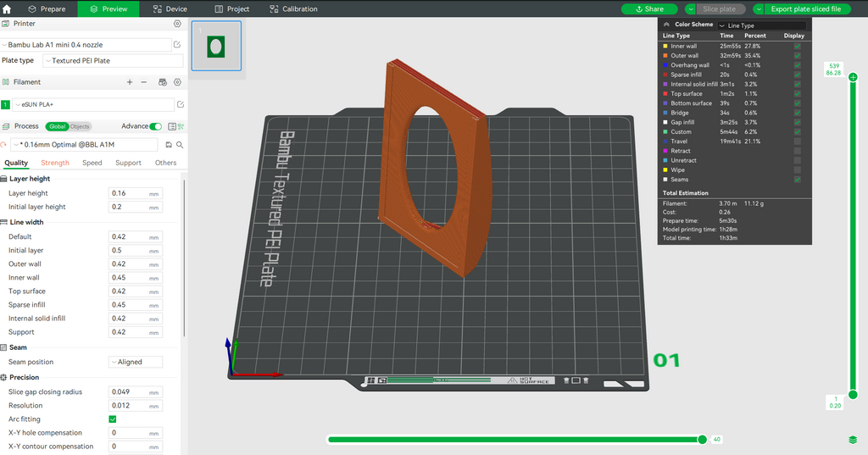This screenshot has width=868, height=455.
Task: Go to the home screen icon
Action: point(7,8)
